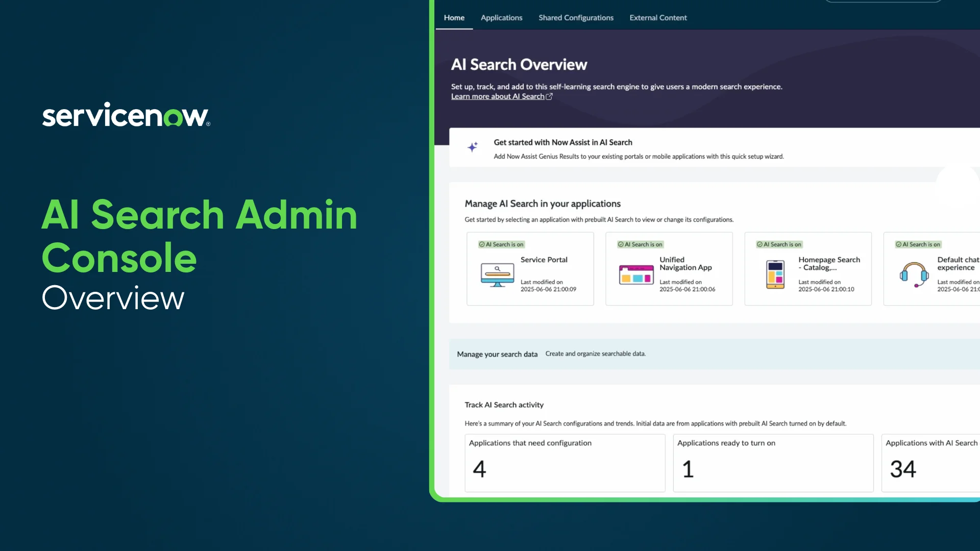Click the Unified Navigation App window icon
Viewport: 980px width, 551px height.
(x=636, y=275)
